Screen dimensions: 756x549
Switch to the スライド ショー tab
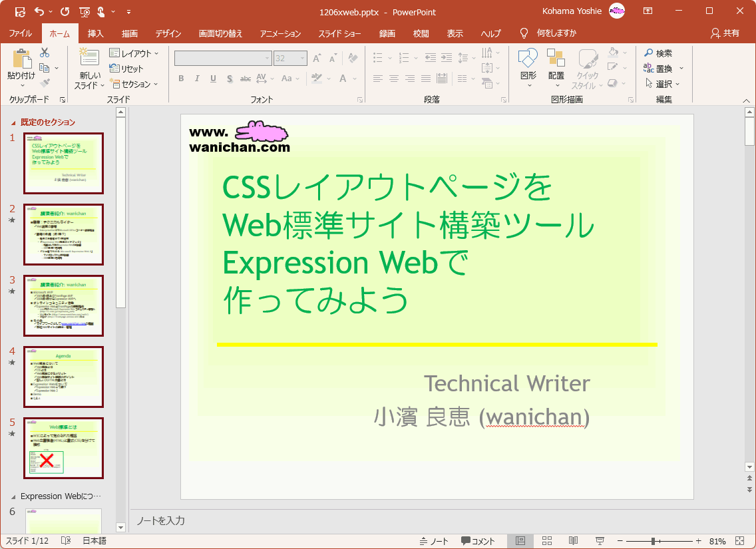coord(339,33)
